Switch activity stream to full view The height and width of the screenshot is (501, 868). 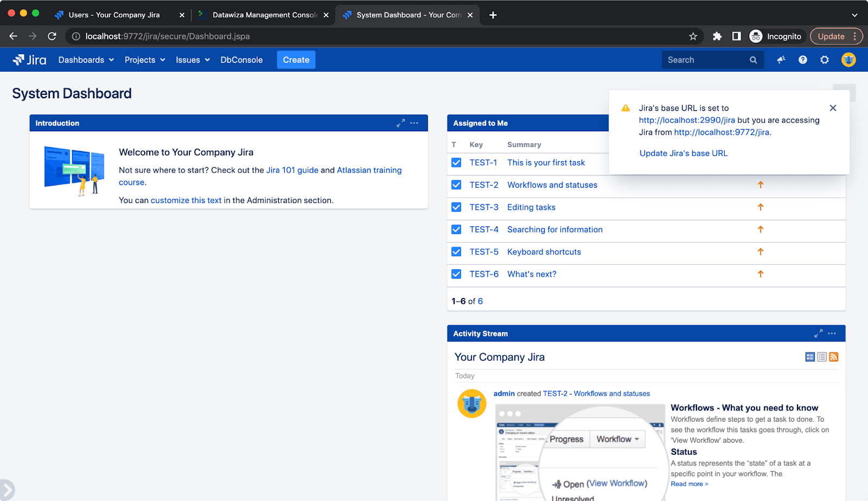(x=810, y=357)
